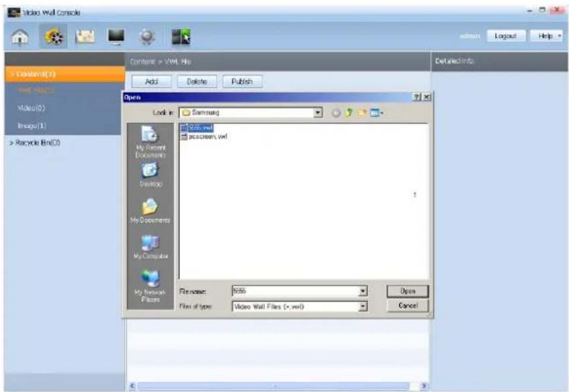
Task: Click the Monitor display icon
Action: 116,37
